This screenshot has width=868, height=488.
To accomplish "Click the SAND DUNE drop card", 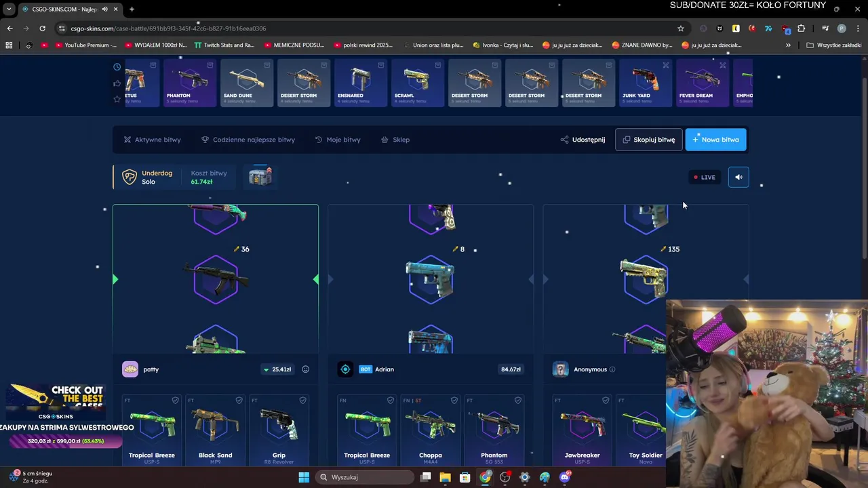I will pos(247,83).
